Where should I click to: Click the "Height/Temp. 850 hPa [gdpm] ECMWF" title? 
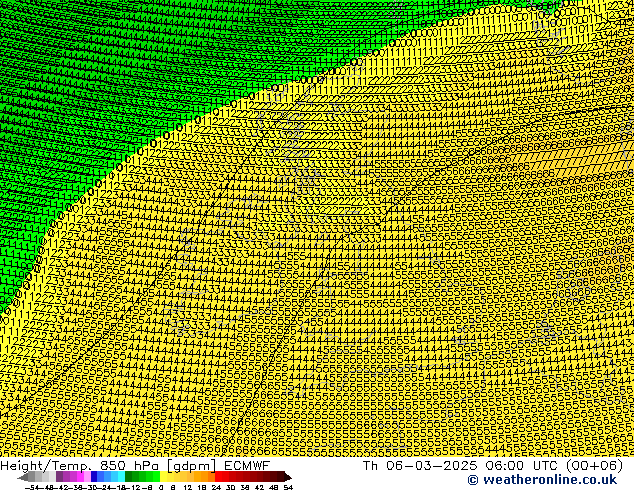pos(135,466)
